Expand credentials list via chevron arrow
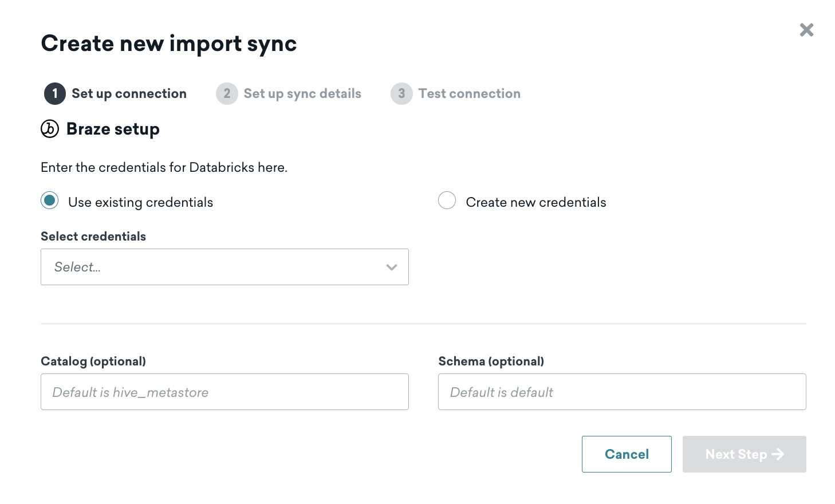The width and height of the screenshot is (835, 504). [x=392, y=267]
